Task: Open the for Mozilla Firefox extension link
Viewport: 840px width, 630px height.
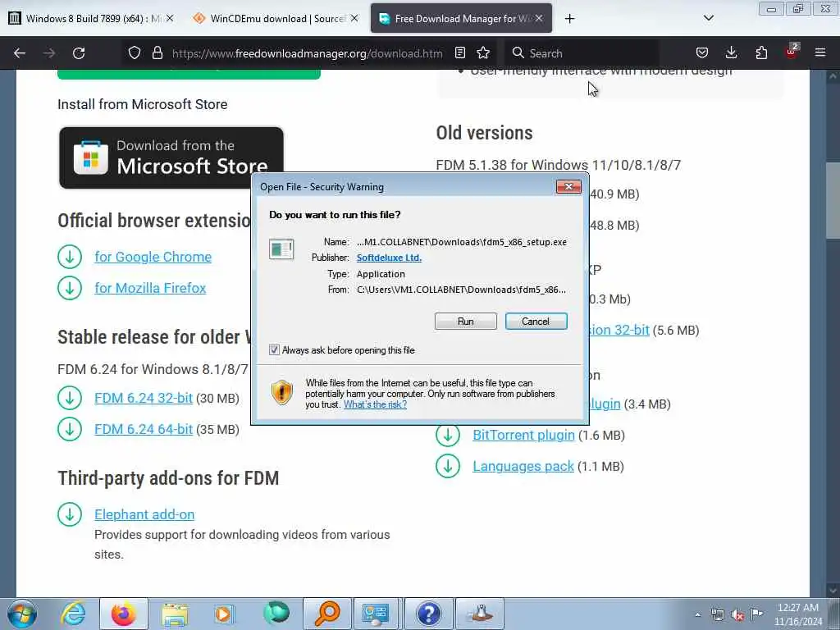Action: pos(150,288)
